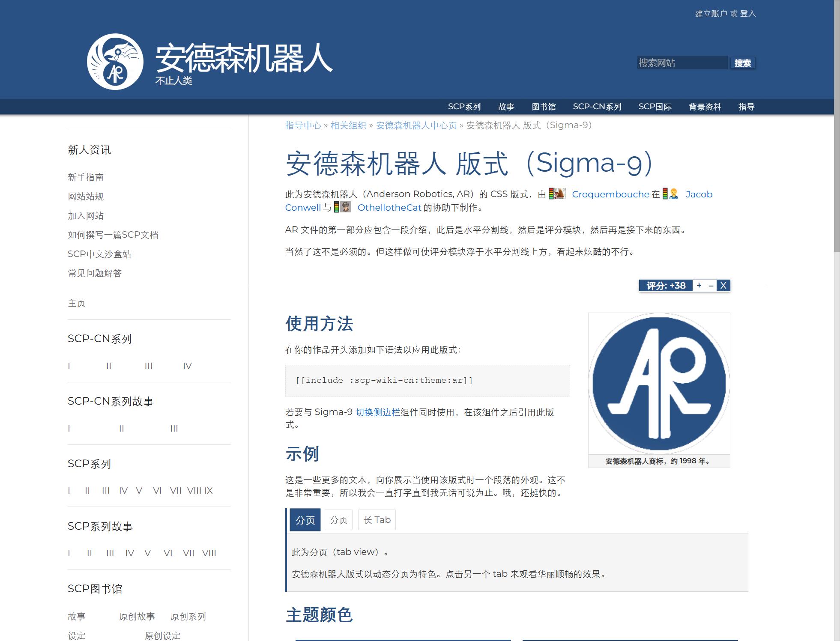Open 图书馆 in the top navigation

click(544, 107)
